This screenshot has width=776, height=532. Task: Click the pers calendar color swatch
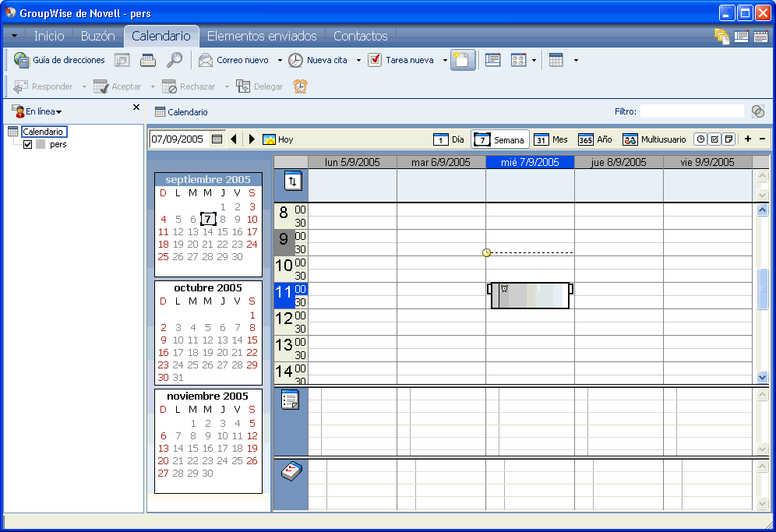tap(41, 145)
